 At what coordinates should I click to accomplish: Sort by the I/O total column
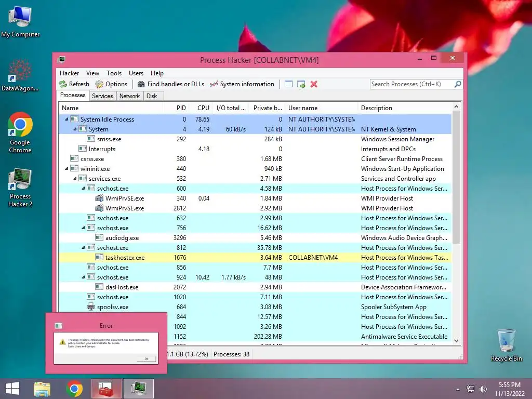231,108
